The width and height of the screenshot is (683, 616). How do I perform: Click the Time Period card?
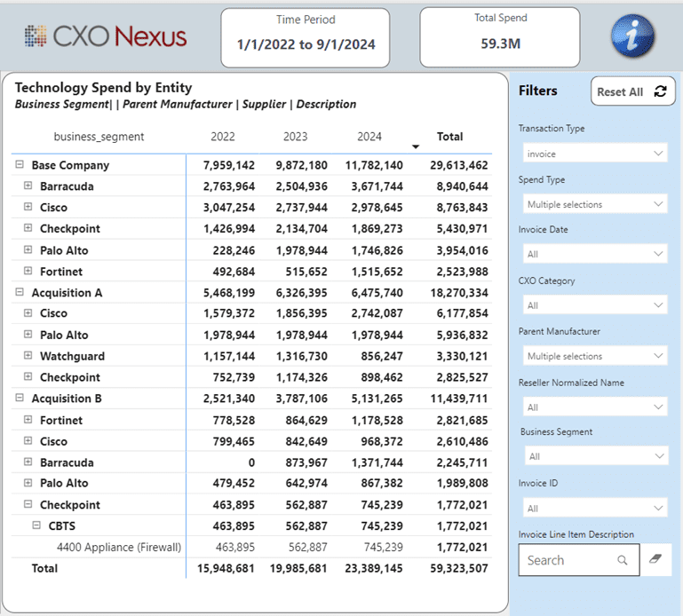pos(306,37)
